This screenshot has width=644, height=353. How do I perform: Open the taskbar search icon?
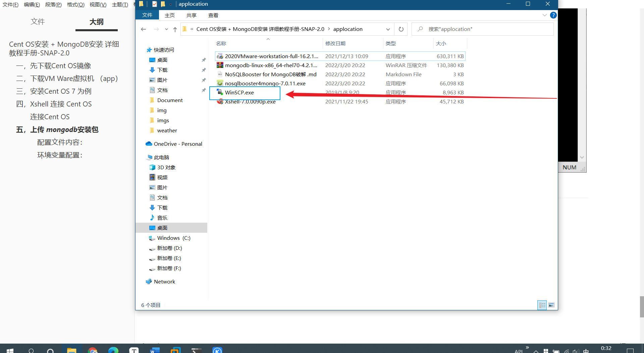click(x=31, y=350)
